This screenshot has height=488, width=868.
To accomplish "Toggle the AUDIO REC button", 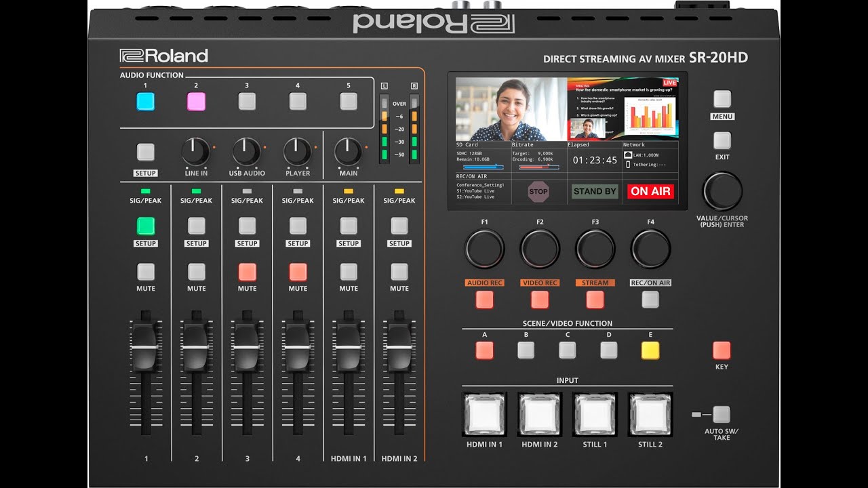I will click(484, 300).
